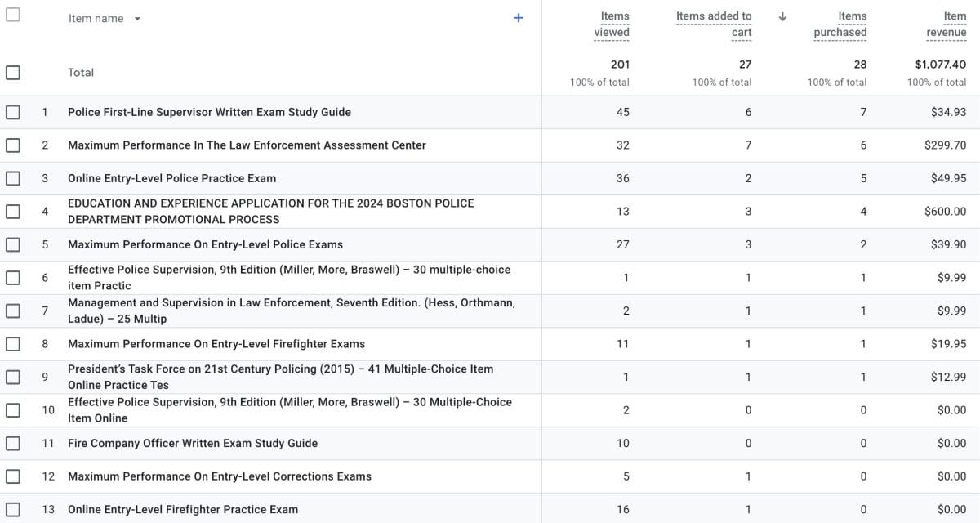Open Maximum Performance In Law Enforcement Assessment Center

pyautogui.click(x=247, y=145)
